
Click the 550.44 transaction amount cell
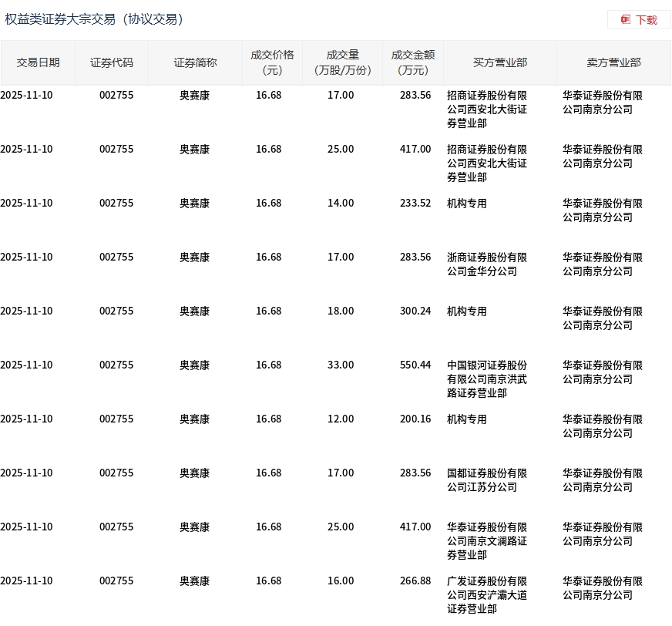pos(415,365)
